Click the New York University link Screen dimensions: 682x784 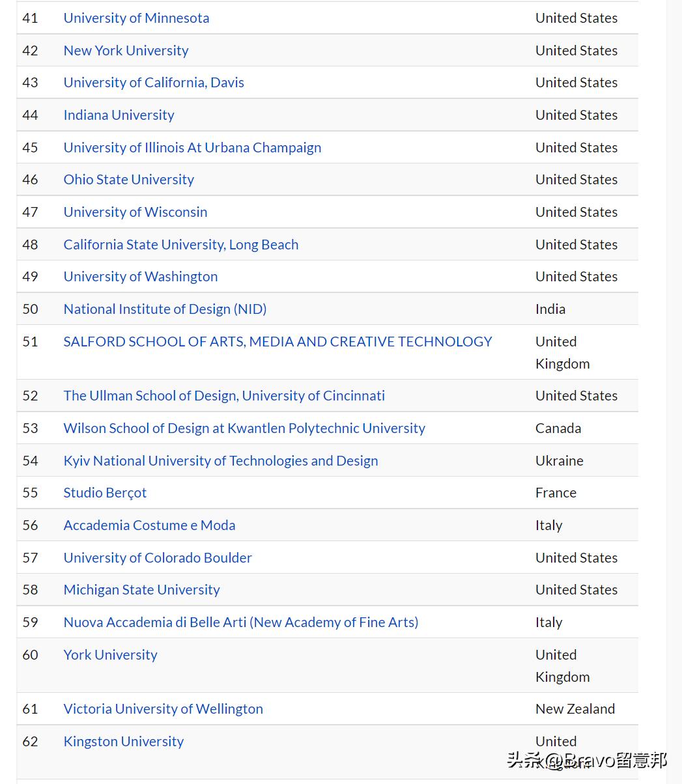pos(126,51)
